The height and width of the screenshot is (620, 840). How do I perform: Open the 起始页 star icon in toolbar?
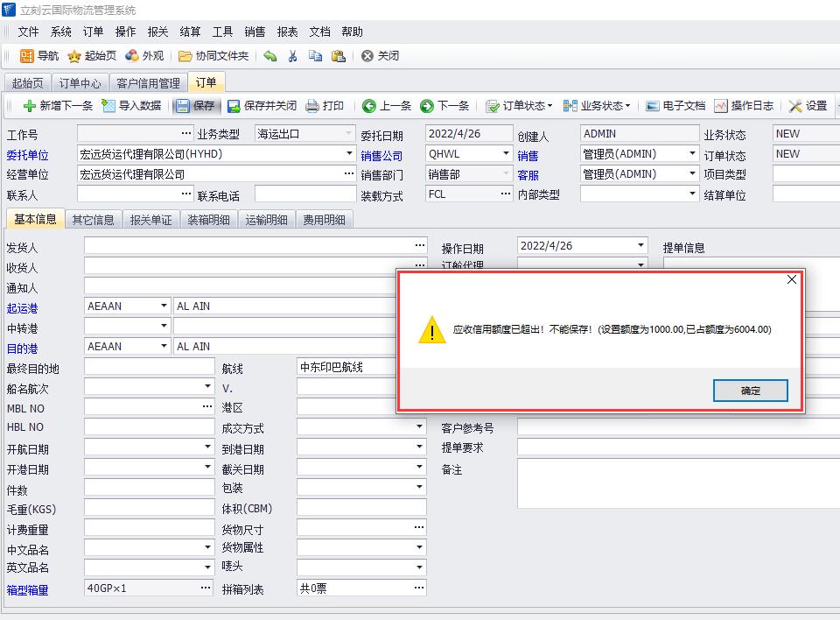pos(76,56)
